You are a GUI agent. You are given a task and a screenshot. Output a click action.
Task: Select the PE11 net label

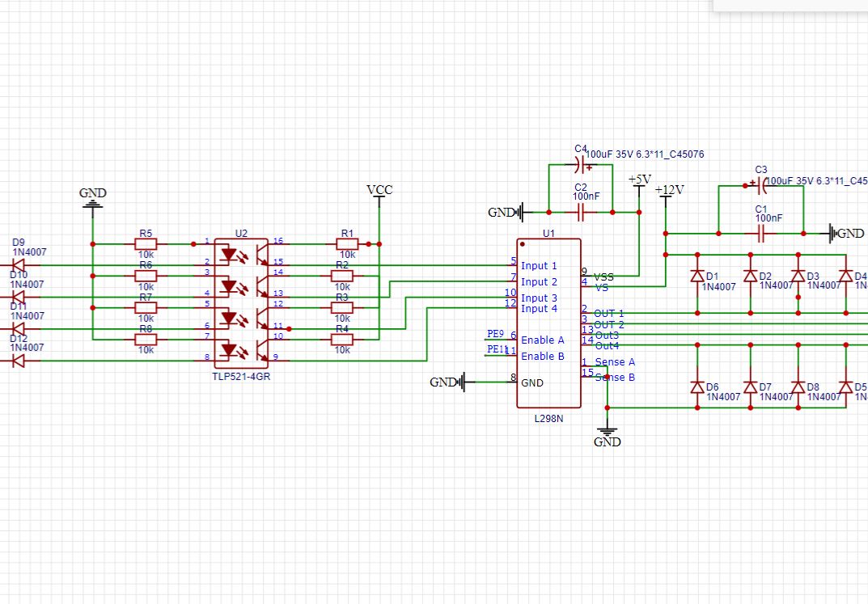click(498, 349)
